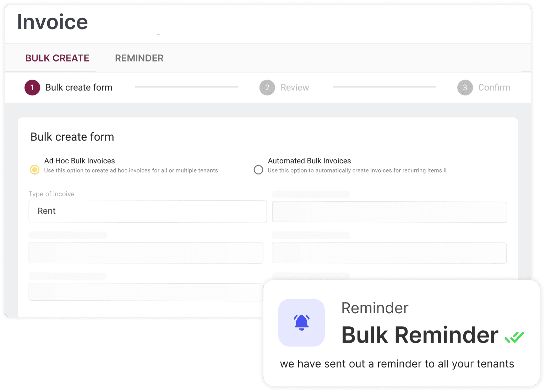The width and height of the screenshot is (546, 392).
Task: Click step 1 circle icon
Action: tap(32, 88)
